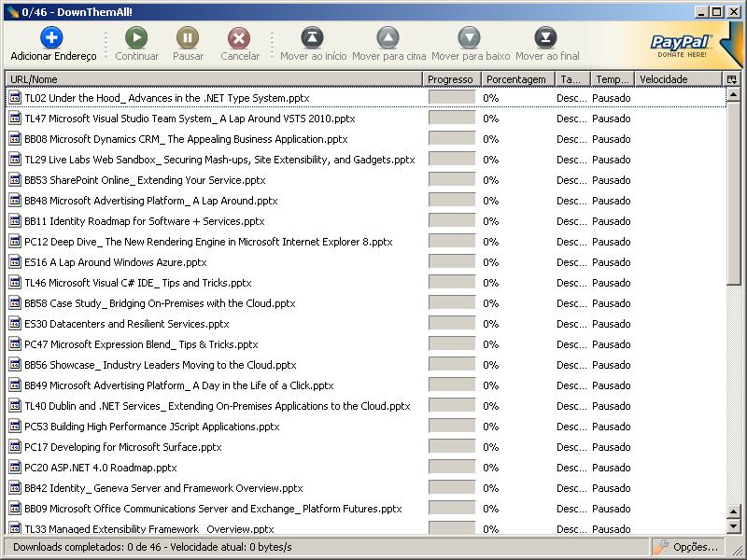Select BB56 Showcase Industry Leaders file
The height and width of the screenshot is (560, 747).
click(366, 365)
